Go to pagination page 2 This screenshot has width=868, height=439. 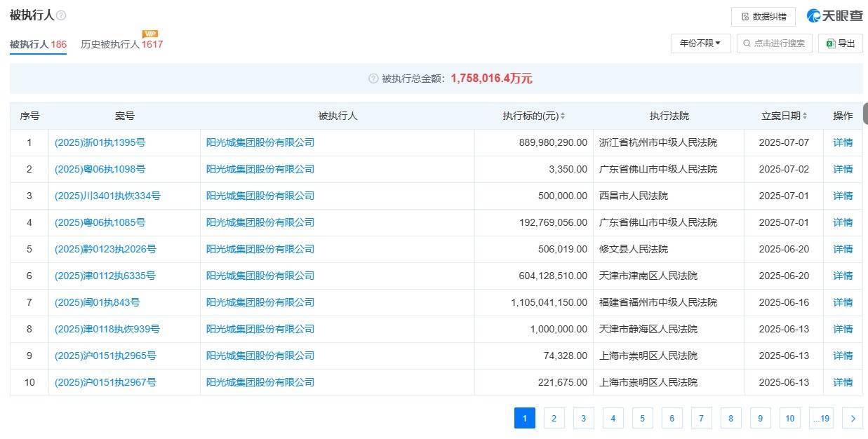pyautogui.click(x=554, y=418)
